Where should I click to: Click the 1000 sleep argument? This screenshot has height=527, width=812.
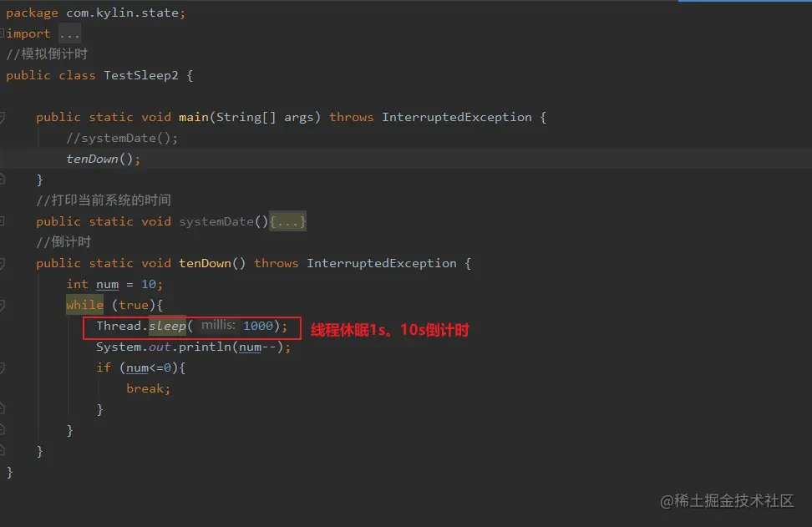(258, 327)
